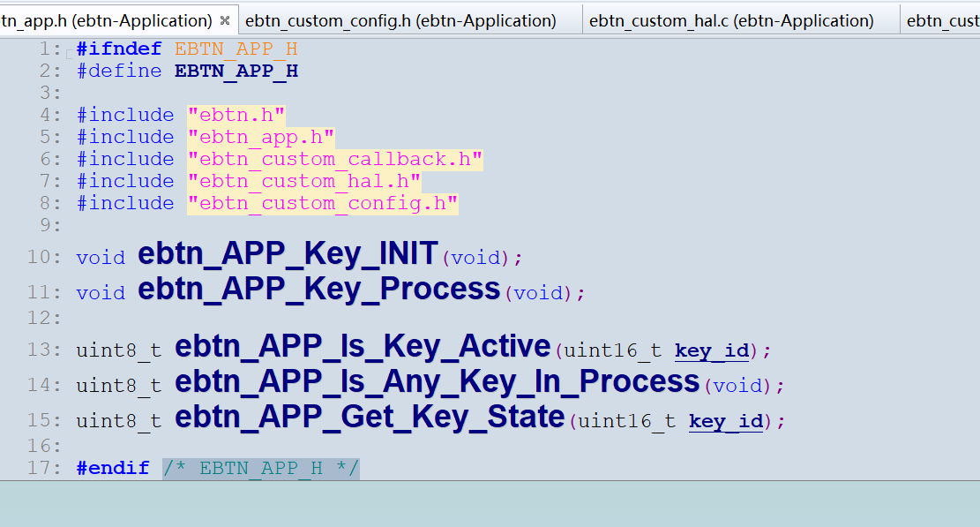Click the void return type on line 10
Viewport: 980px width, 527px height.
101,258
